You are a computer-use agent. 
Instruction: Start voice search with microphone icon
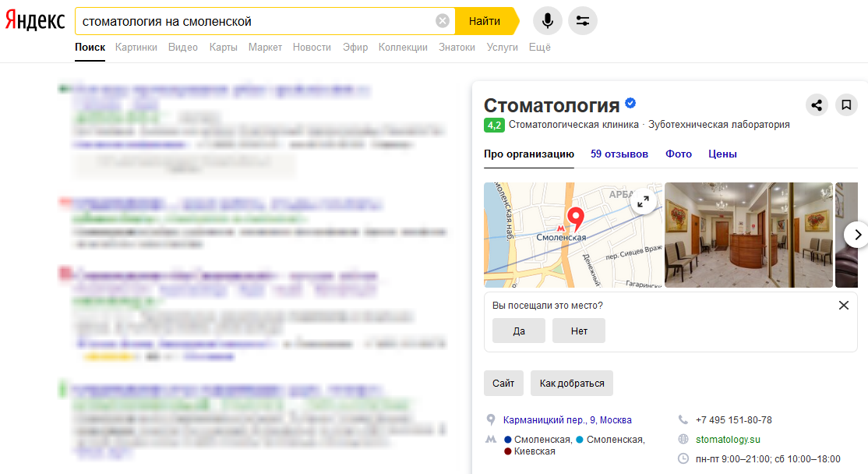[548, 21]
